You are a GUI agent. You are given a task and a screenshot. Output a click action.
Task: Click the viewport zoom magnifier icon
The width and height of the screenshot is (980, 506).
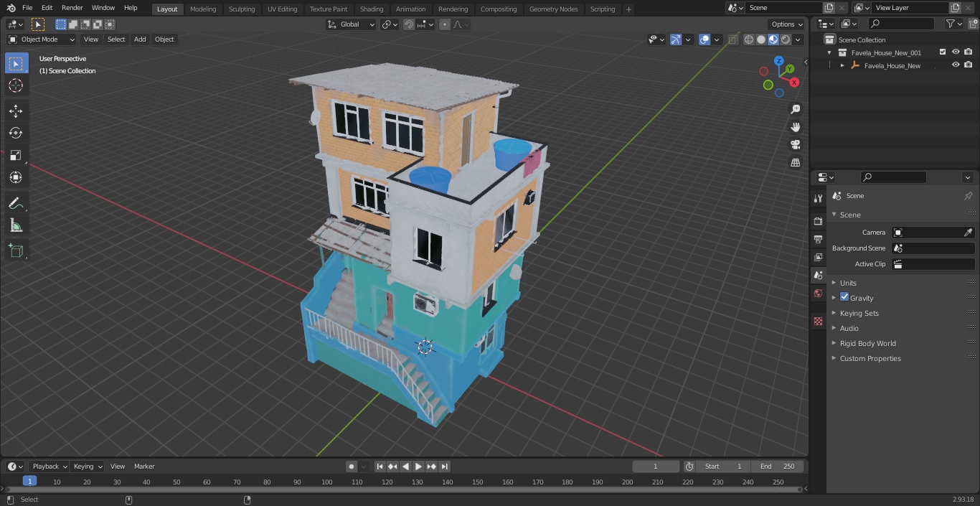pos(795,109)
